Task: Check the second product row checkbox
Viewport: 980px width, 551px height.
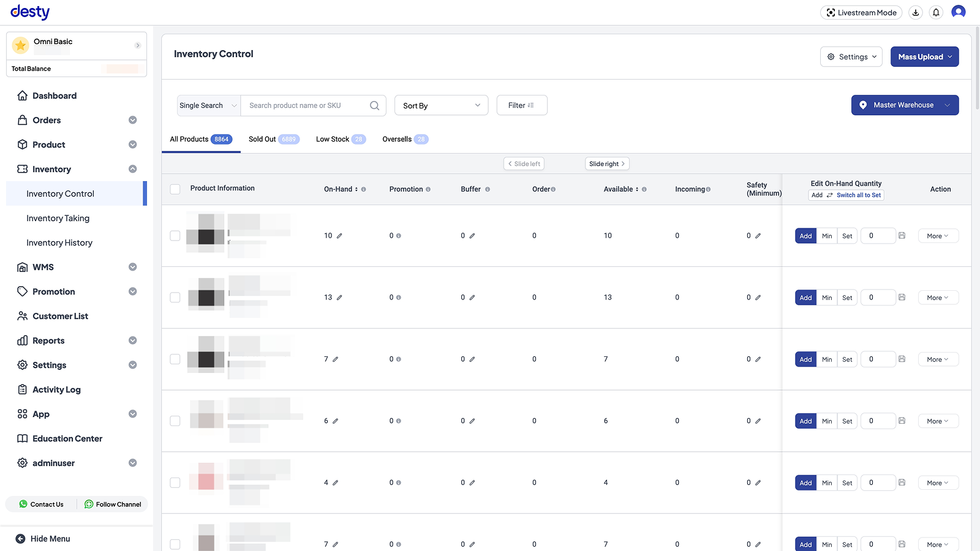Action: point(175,297)
